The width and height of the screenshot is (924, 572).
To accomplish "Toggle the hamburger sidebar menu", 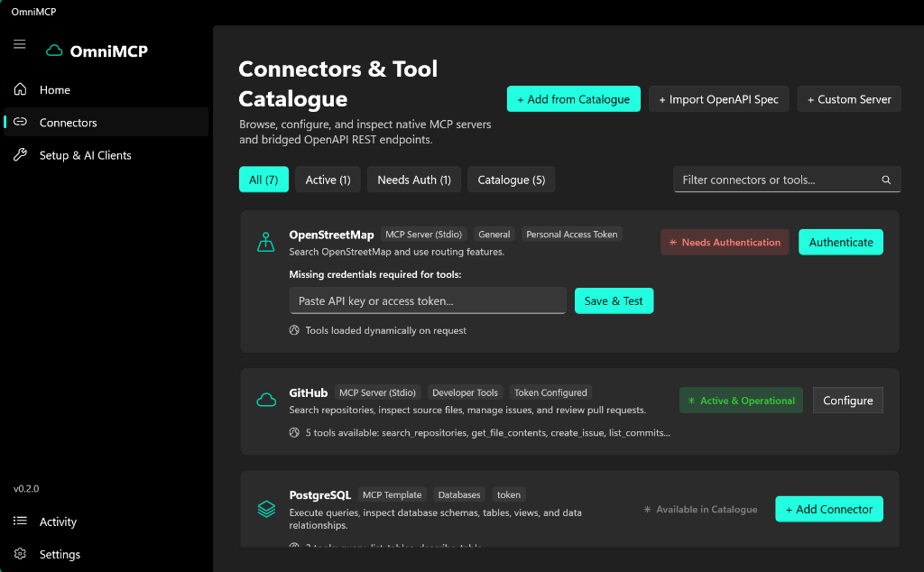I will [x=20, y=44].
